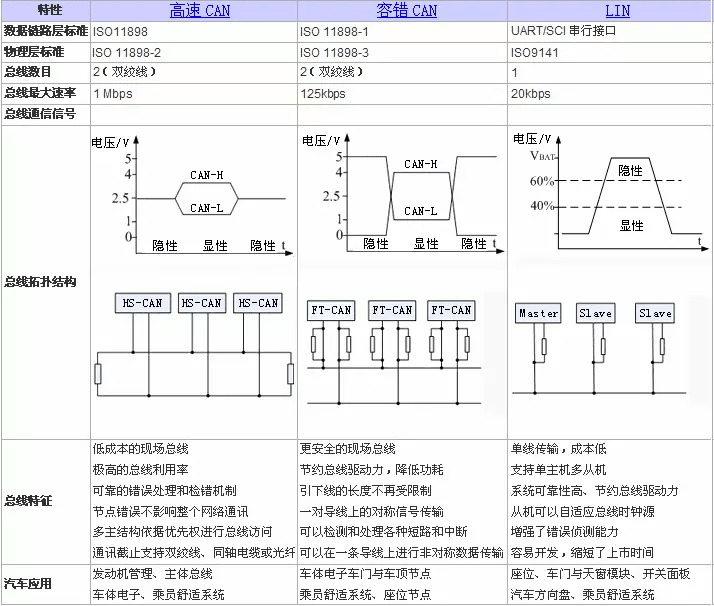Click 单线传输，成本低 text
Image resolution: width=714 pixels, height=606 pixels.
pyautogui.click(x=558, y=449)
